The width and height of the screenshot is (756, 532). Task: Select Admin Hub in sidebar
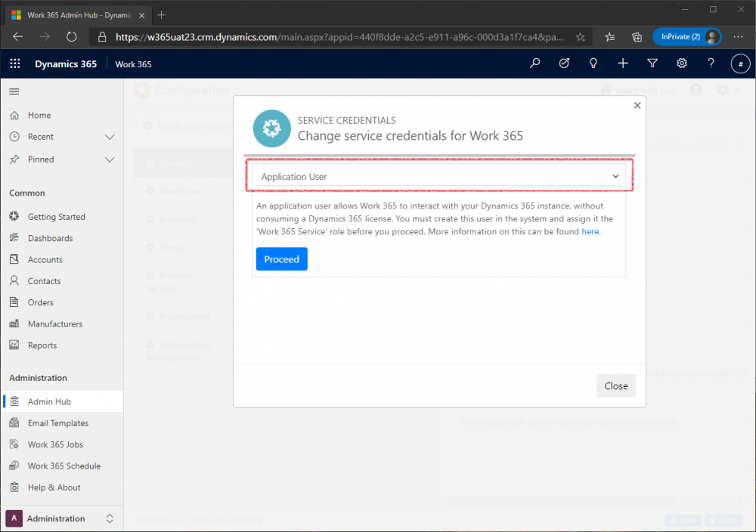[62, 401]
